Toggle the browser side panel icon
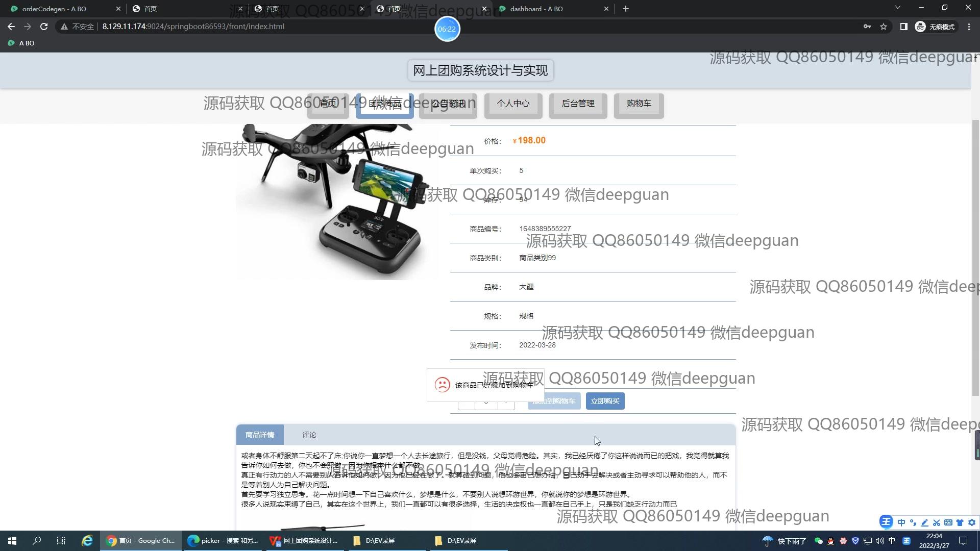Viewport: 980px width, 551px height. [x=903, y=27]
